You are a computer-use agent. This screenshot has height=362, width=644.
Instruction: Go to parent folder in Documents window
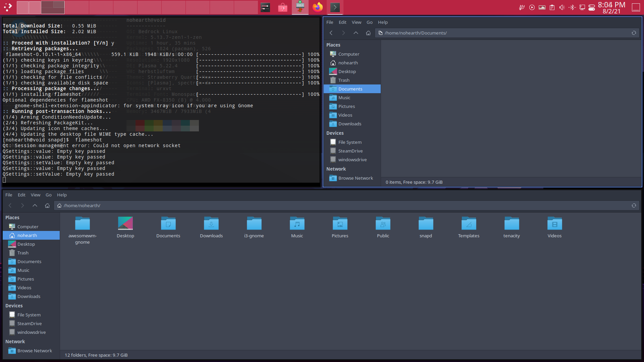(x=356, y=33)
